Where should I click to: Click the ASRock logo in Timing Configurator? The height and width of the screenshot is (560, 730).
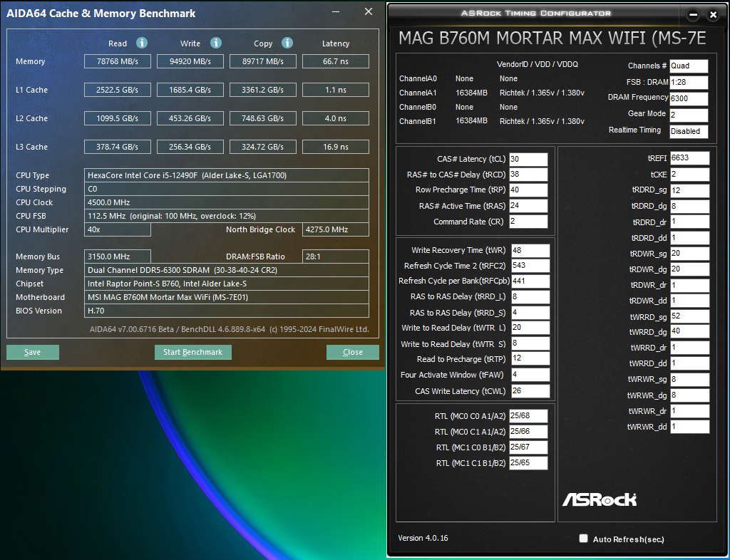(600, 499)
